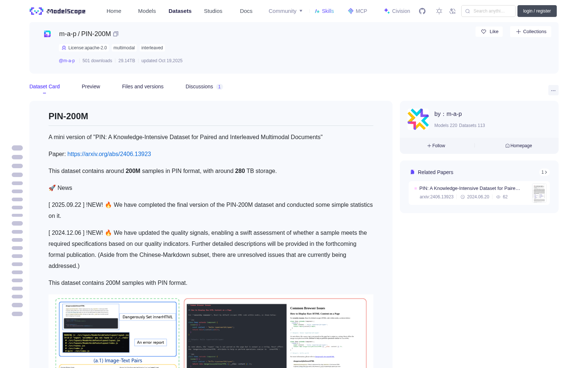Open the arxiv.org/abs/2406.13923 paper link
Viewport: 588px width, 368px height.
109,154
